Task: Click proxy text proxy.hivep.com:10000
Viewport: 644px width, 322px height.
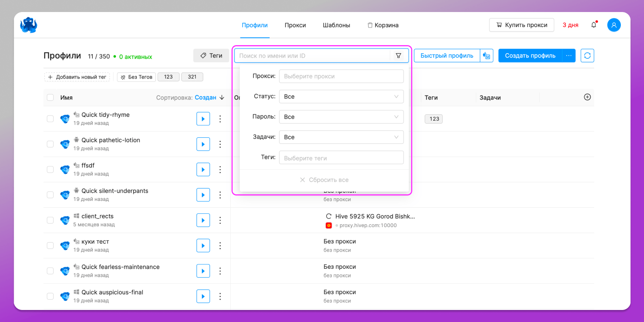Action: point(368,225)
